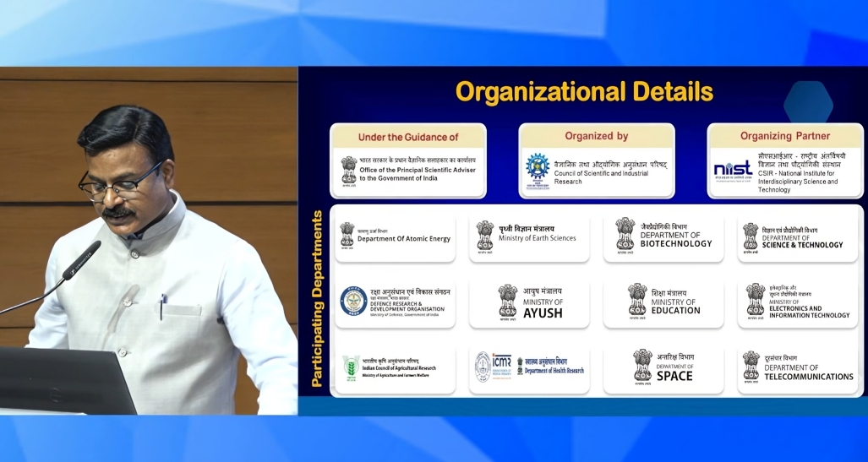Click the ICAR green logo

pyautogui.click(x=351, y=368)
